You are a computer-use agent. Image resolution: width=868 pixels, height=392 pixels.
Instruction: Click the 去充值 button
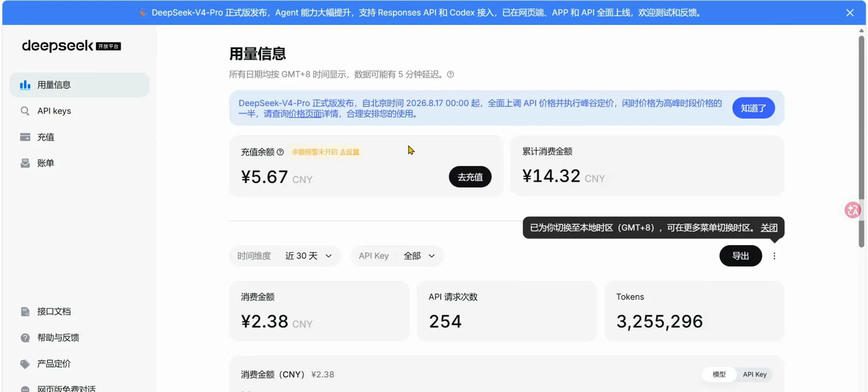tap(470, 177)
